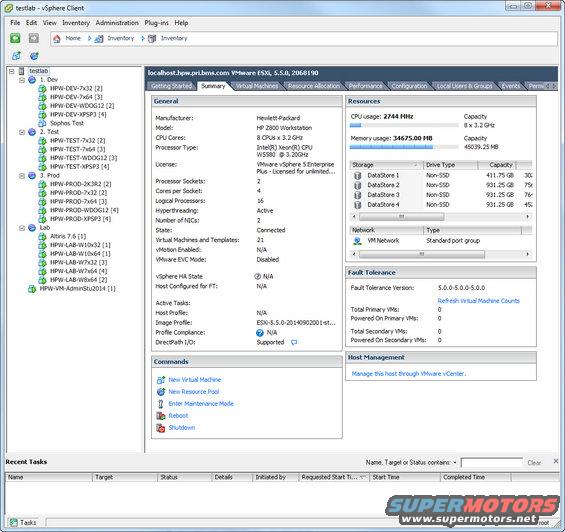This screenshot has width=565, height=532.
Task: Click the Shutdown command icon
Action: point(161,428)
